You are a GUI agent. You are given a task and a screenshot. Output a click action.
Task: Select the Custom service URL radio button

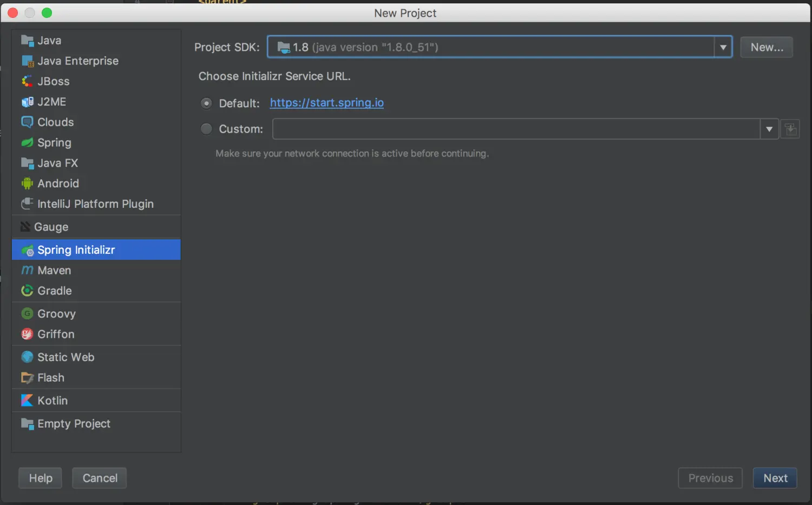(x=206, y=129)
